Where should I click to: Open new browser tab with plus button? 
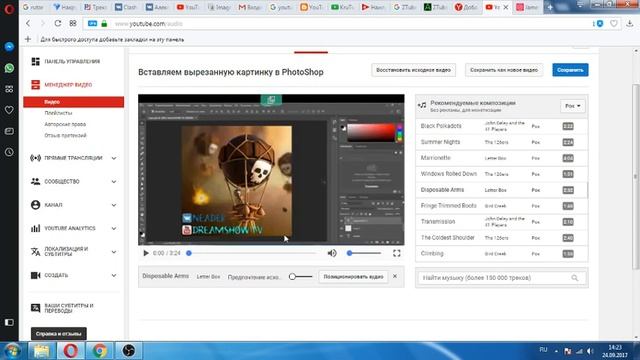pos(550,7)
